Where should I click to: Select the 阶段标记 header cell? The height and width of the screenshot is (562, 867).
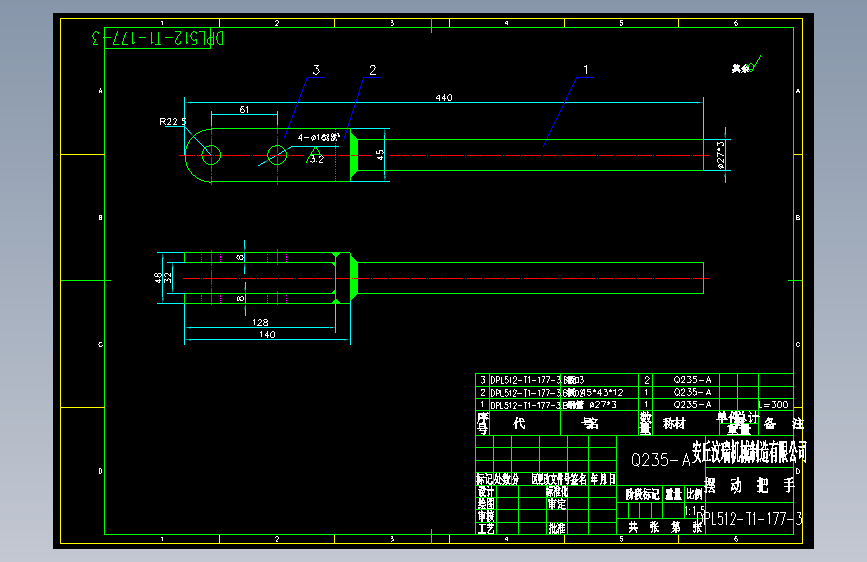[x=643, y=494]
